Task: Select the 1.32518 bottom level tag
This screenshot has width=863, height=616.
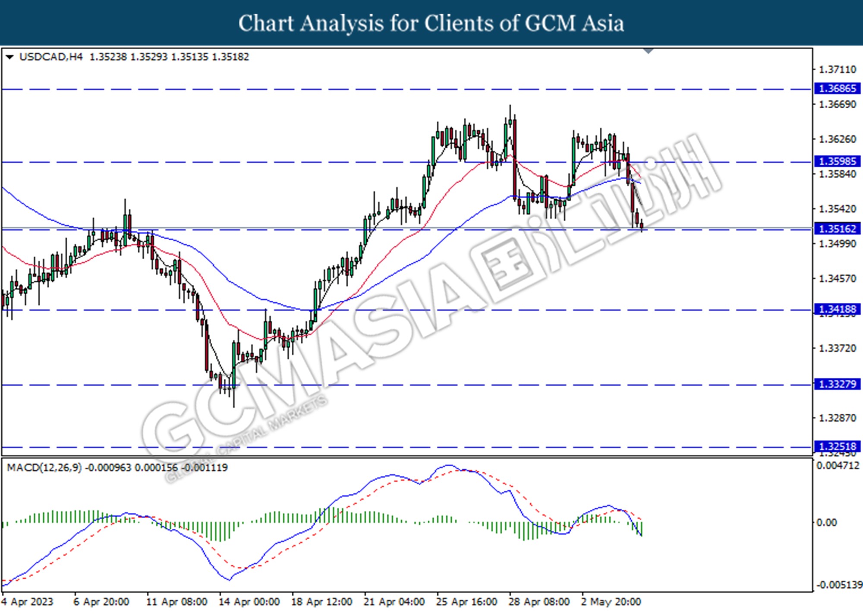Action: tap(837, 446)
